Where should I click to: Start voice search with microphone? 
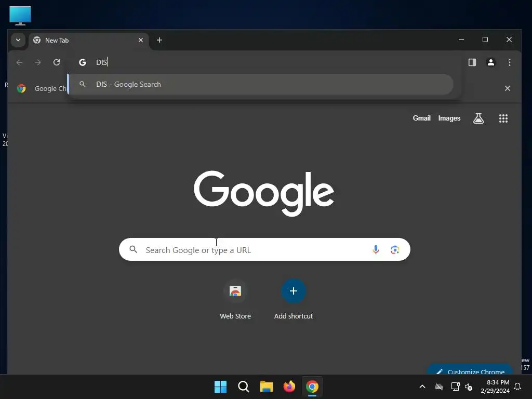pyautogui.click(x=376, y=250)
